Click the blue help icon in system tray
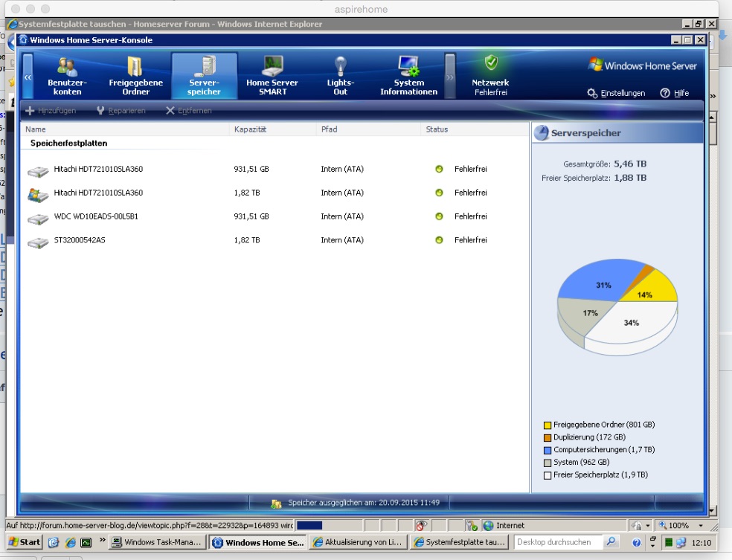This screenshot has width=732, height=560. click(x=636, y=543)
